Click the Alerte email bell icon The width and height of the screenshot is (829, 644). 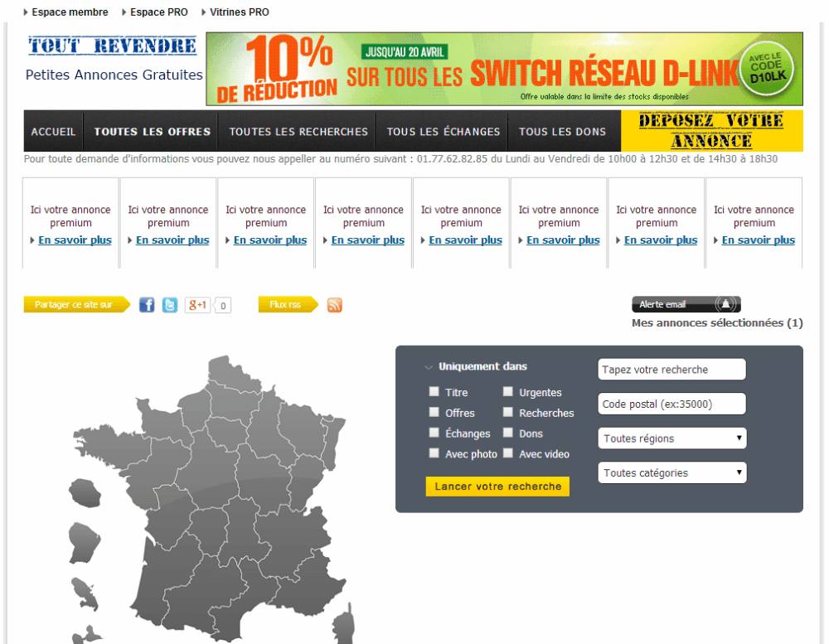click(x=726, y=304)
